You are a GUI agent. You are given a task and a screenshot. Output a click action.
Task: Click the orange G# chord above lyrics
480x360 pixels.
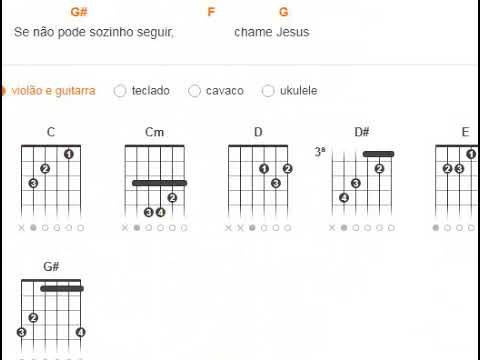tap(79, 12)
